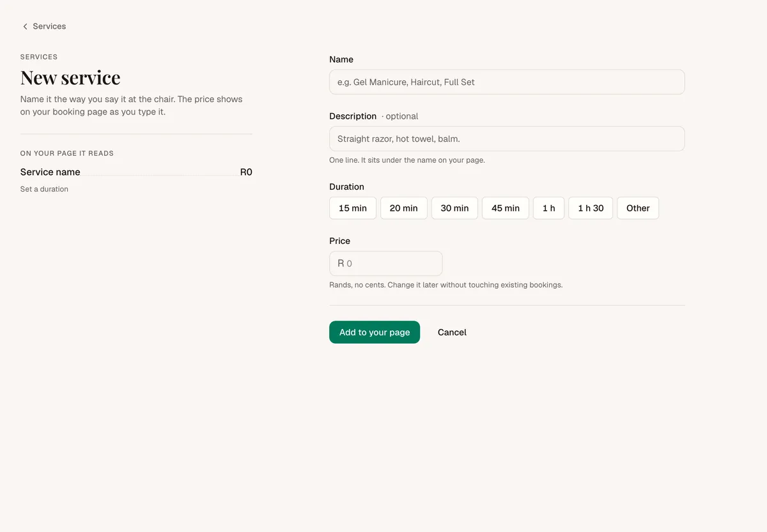The width and height of the screenshot is (767, 532).
Task: Click the 'One line. It sits under' hint
Action: [x=407, y=160]
